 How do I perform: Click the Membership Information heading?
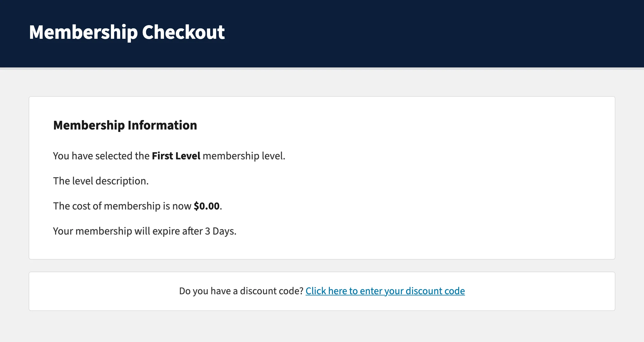pyautogui.click(x=125, y=125)
